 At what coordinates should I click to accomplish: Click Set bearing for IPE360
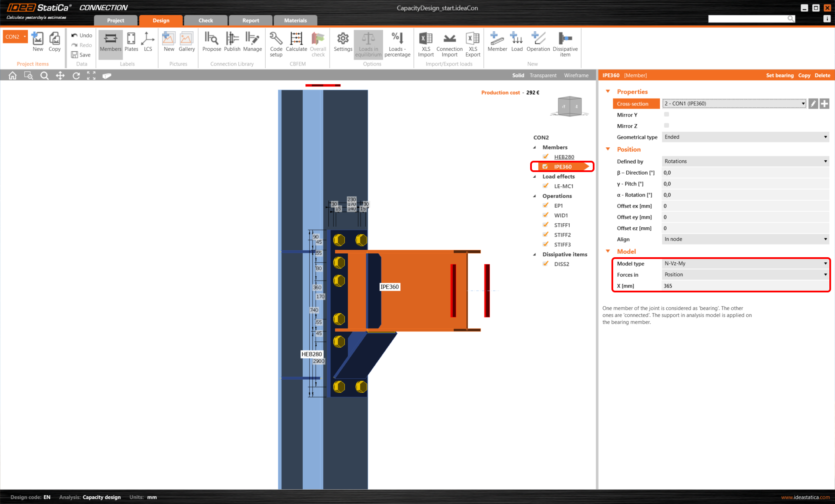tap(780, 75)
